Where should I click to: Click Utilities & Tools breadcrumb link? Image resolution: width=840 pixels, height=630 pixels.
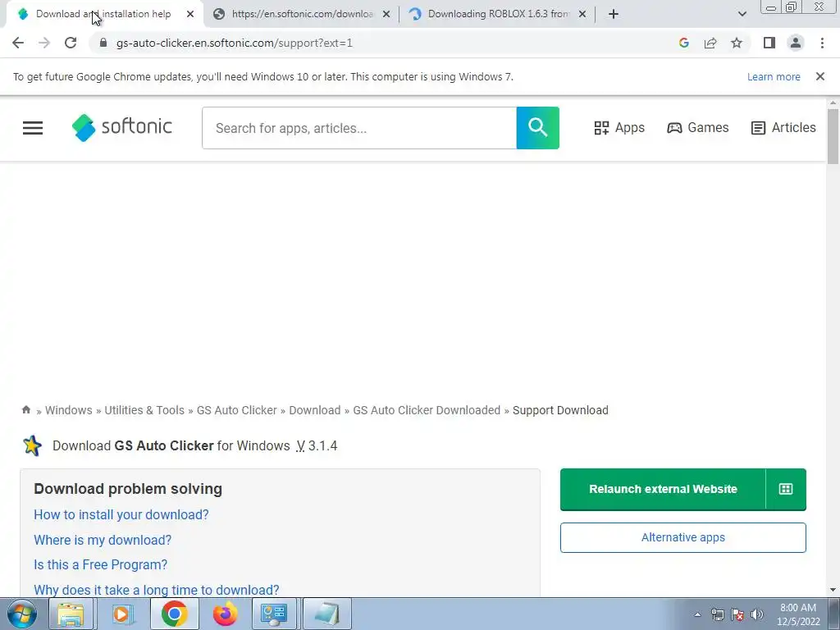pos(144,410)
